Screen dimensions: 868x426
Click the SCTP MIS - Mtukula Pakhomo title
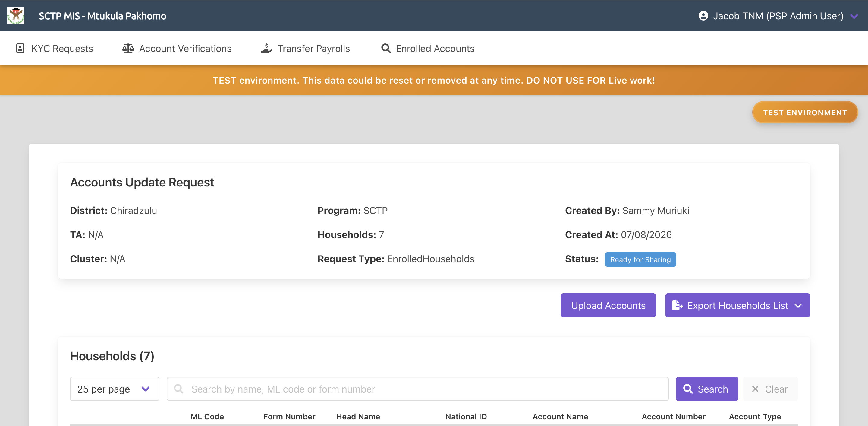click(102, 16)
